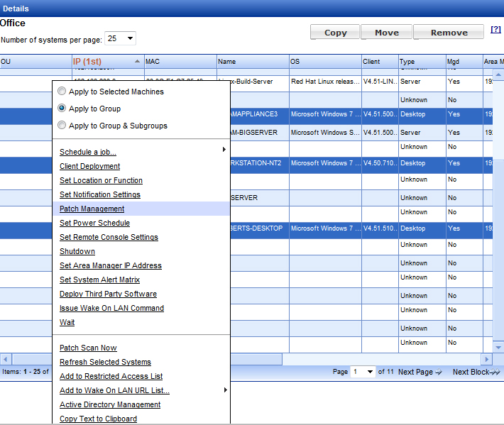Click the horizontal scrollbar left arrow
Viewport: 504px width, 425px height.
pyautogui.click(x=5, y=360)
